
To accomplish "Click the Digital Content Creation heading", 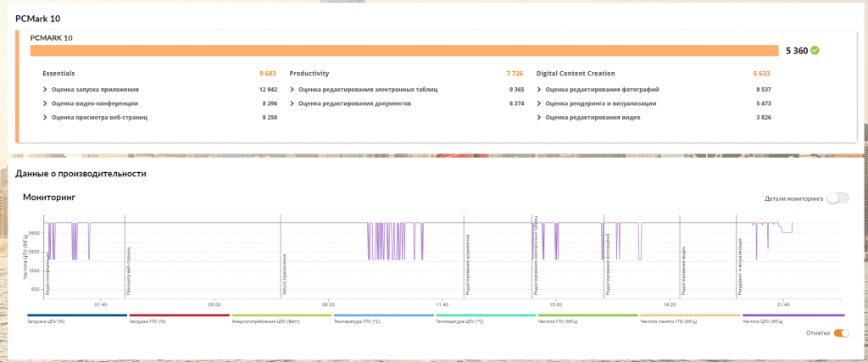I will pyautogui.click(x=576, y=73).
